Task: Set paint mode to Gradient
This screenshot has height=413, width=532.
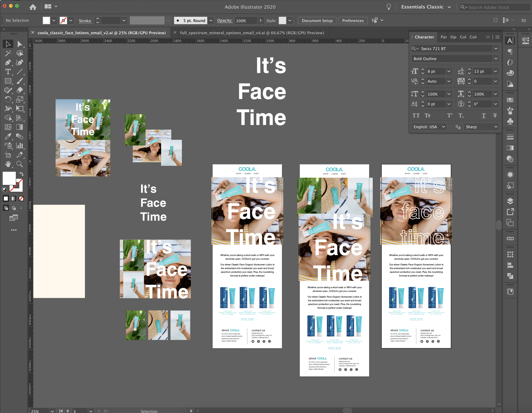Action: click(x=14, y=199)
